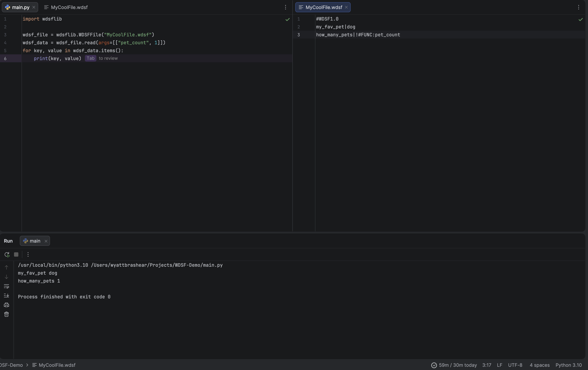Click the Tab to review hint

101,58
